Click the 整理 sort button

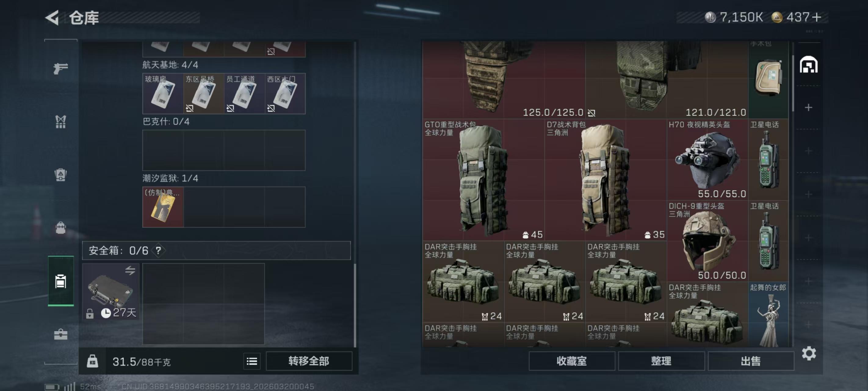pos(661,361)
